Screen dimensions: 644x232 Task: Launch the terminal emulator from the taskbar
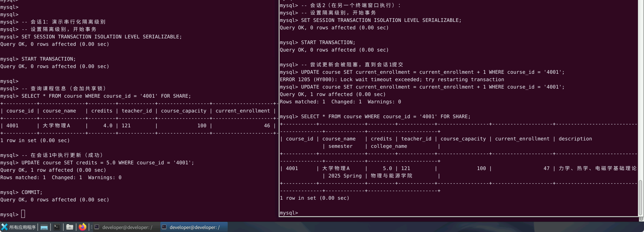[57, 227]
